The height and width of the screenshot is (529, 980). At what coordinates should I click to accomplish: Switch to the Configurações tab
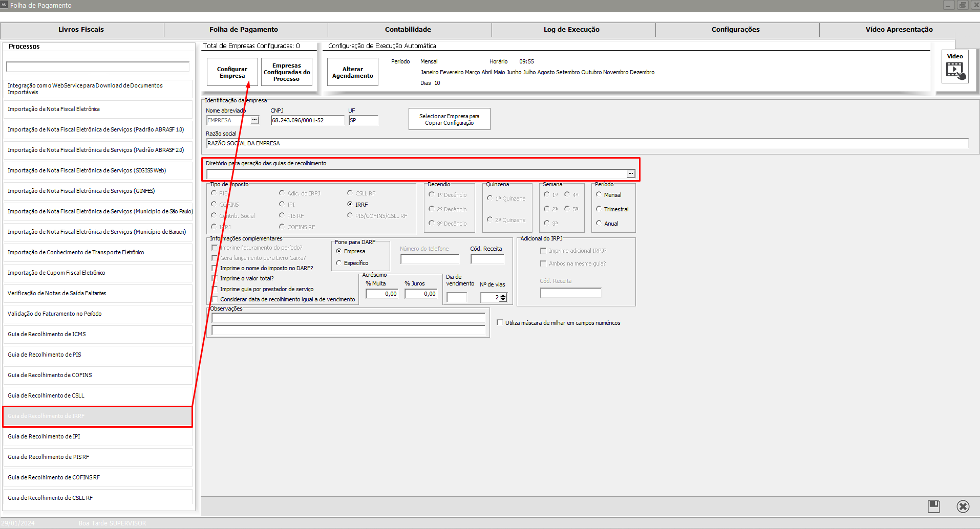[736, 30]
